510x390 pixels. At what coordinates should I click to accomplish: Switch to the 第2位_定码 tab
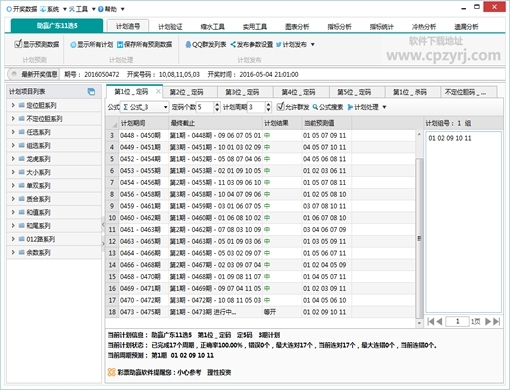(190, 92)
